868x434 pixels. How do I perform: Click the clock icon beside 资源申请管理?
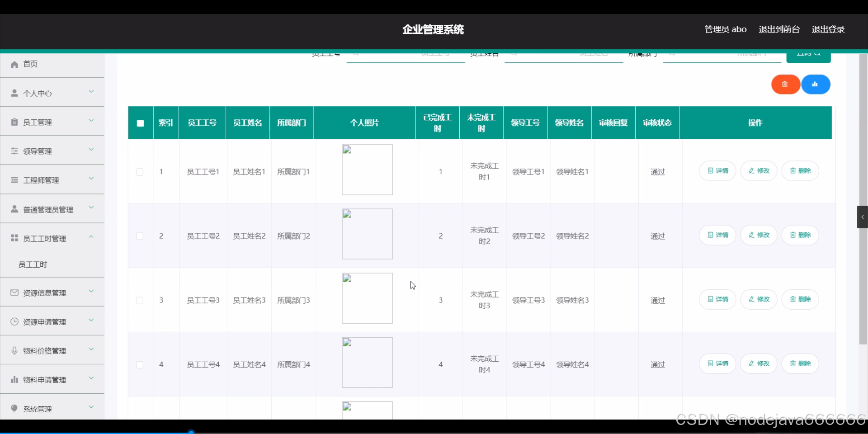tap(14, 321)
